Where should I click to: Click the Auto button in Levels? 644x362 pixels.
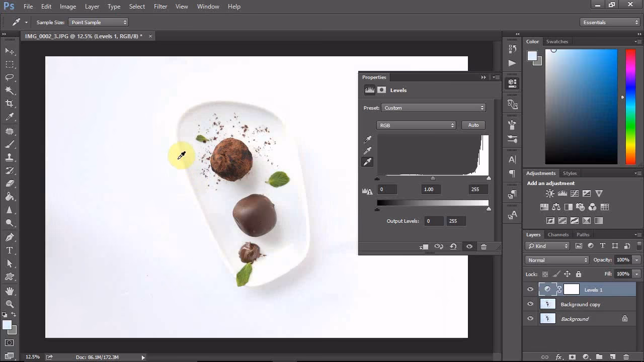click(472, 125)
